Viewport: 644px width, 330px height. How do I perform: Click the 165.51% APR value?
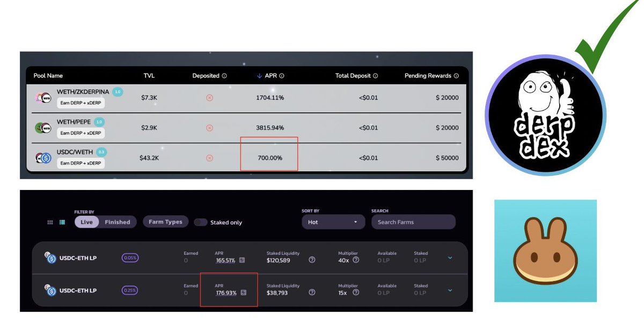tap(226, 260)
